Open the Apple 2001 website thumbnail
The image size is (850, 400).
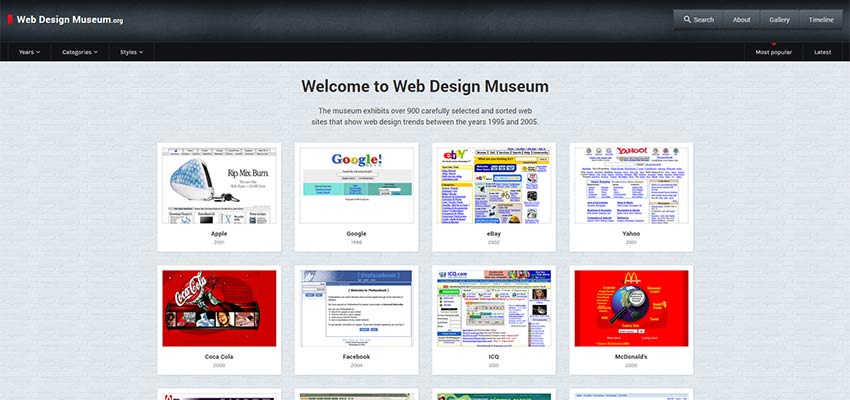click(219, 185)
